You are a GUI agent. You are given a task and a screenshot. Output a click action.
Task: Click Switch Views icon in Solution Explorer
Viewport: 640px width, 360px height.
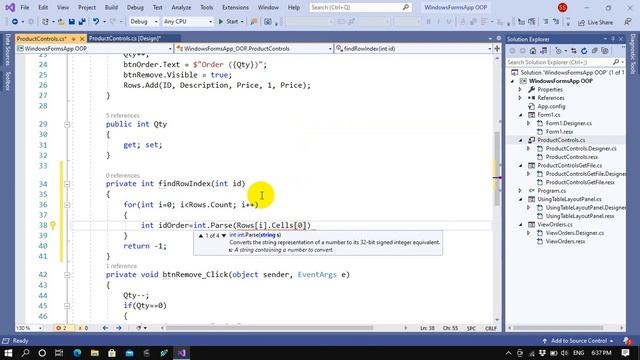coord(543,51)
